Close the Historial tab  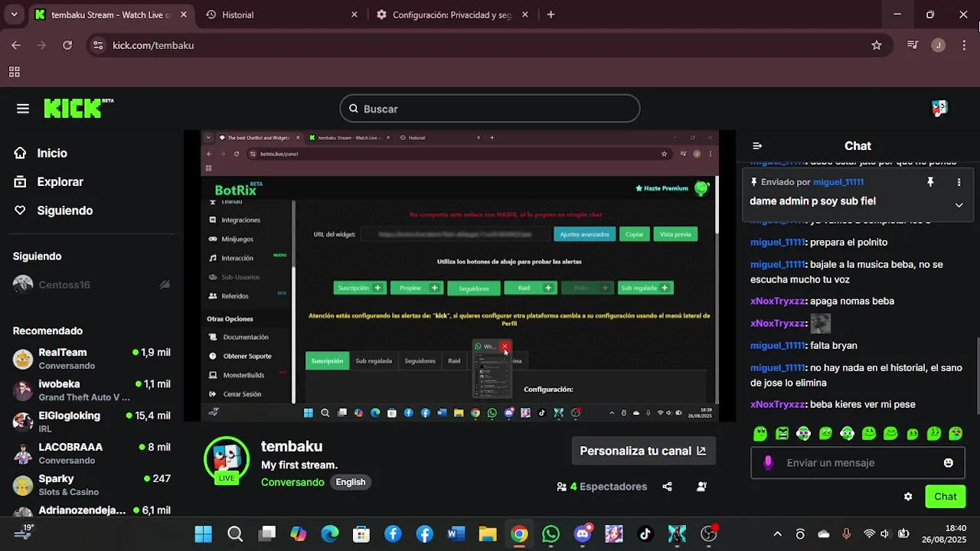(x=354, y=15)
